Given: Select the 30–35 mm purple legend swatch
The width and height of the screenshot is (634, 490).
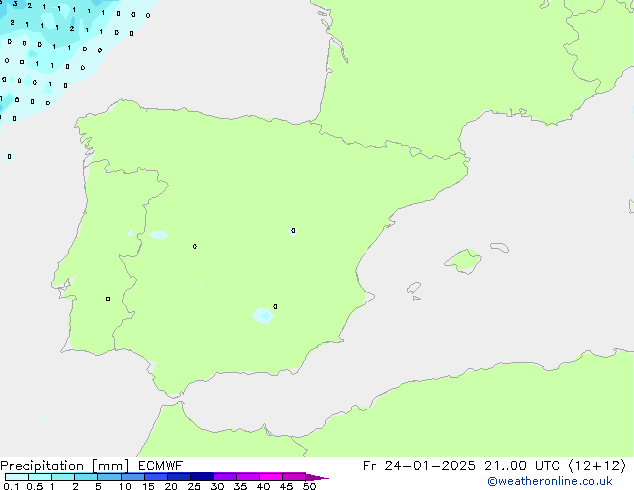Looking at the screenshot, I should pyautogui.click(x=224, y=477).
